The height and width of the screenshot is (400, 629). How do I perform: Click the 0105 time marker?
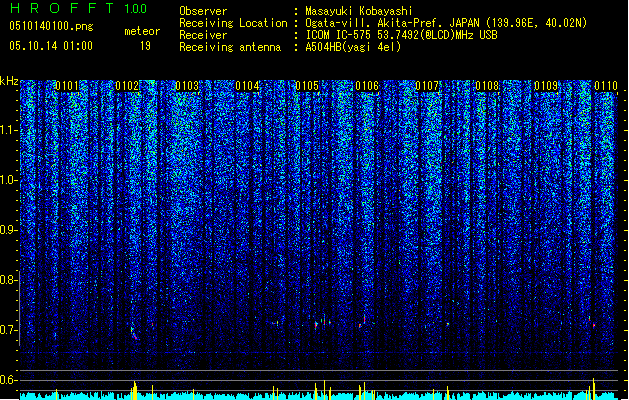pyautogui.click(x=307, y=86)
